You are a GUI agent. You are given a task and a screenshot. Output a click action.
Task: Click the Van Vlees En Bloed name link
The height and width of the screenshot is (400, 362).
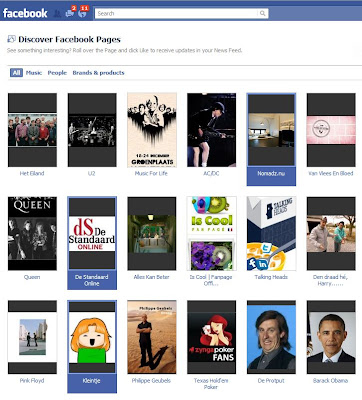coord(331,173)
